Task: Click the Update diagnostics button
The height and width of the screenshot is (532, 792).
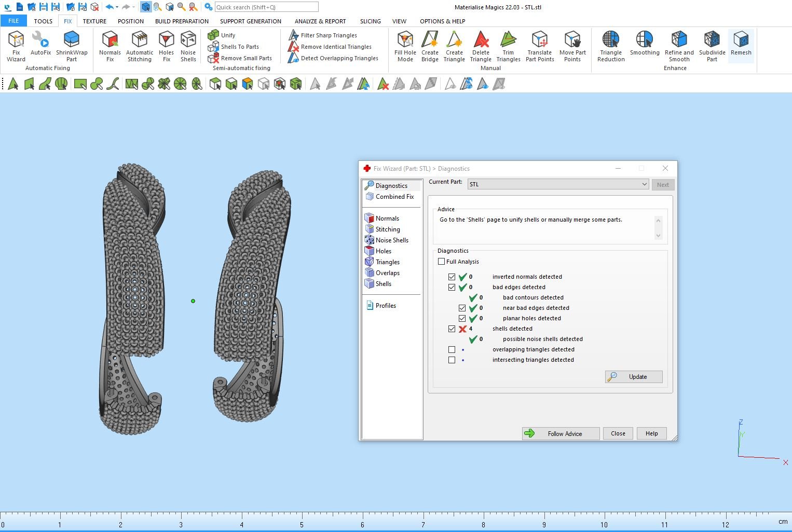Action: pyautogui.click(x=634, y=377)
